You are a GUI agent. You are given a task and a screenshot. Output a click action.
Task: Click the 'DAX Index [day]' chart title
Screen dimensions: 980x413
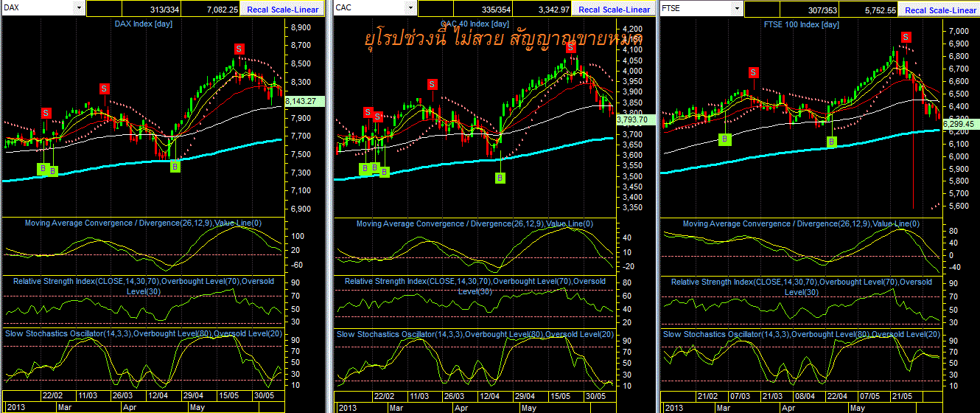click(143, 24)
